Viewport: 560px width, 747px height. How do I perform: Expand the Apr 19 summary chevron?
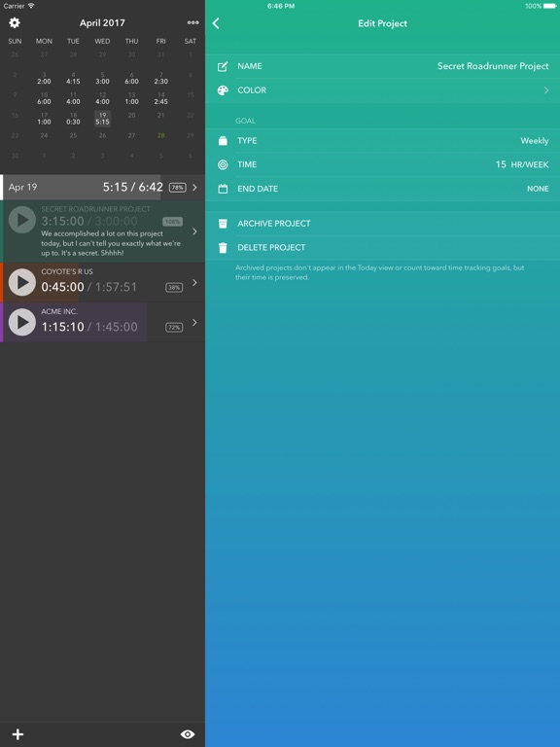[x=194, y=187]
